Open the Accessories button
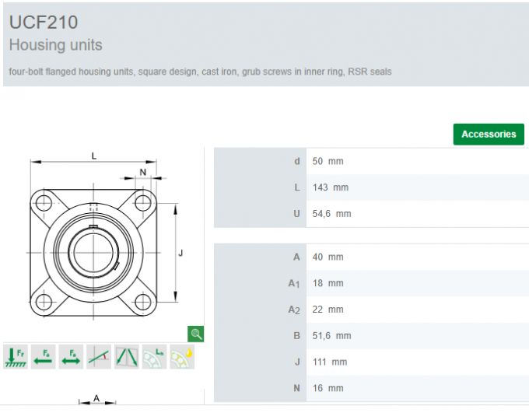The height and width of the screenshot is (420, 529). click(x=488, y=134)
